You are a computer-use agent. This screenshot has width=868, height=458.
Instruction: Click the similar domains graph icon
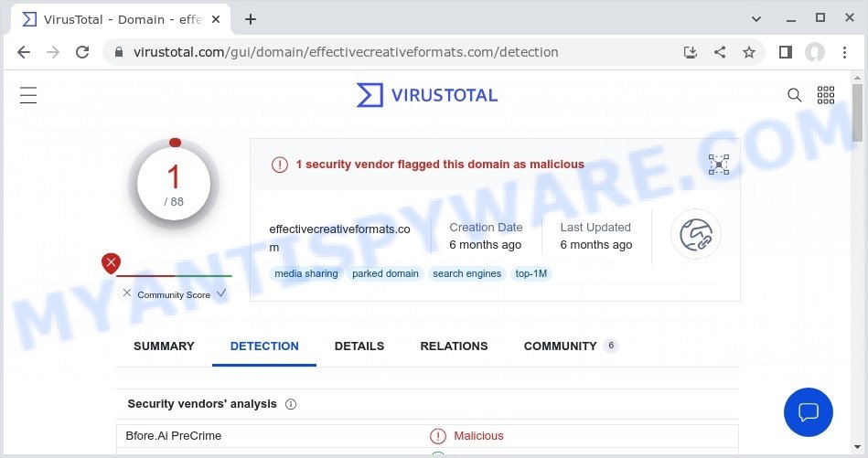[x=719, y=165]
